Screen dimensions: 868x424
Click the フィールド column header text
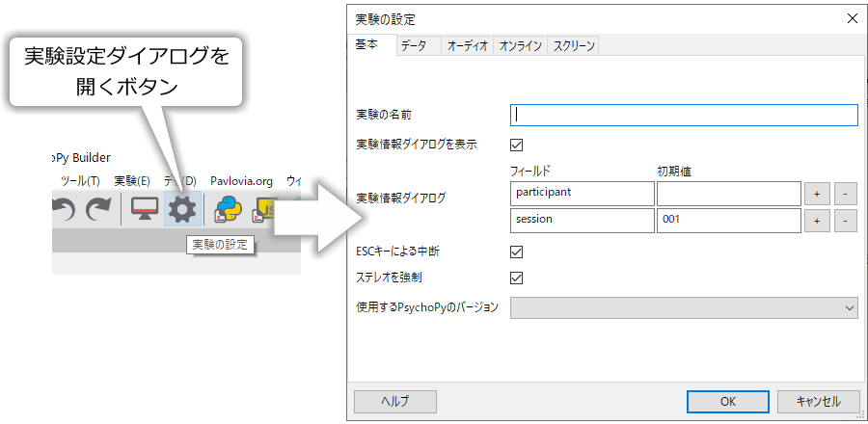530,172
